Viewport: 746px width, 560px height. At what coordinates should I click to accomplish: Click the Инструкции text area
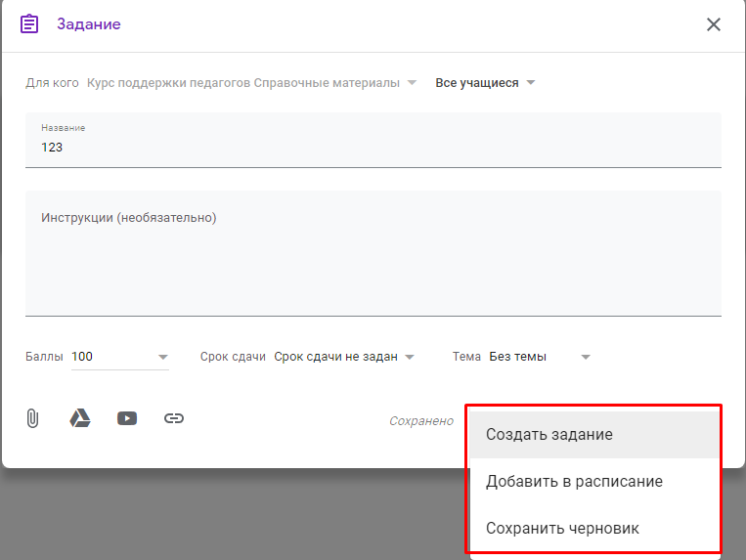373,253
